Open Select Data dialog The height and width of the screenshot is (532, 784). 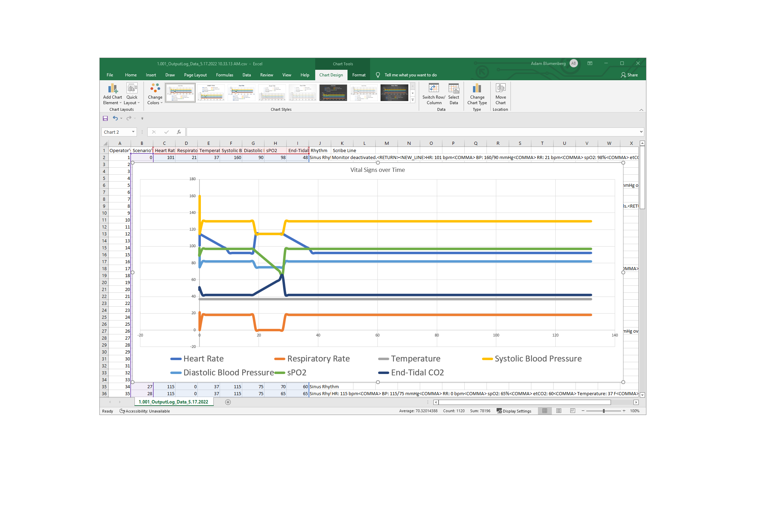pos(454,88)
